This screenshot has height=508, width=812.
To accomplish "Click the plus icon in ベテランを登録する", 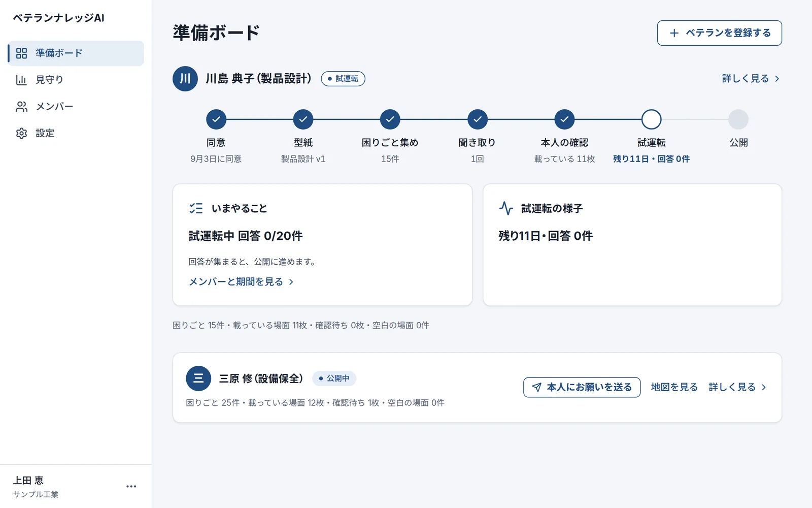I will coord(674,33).
